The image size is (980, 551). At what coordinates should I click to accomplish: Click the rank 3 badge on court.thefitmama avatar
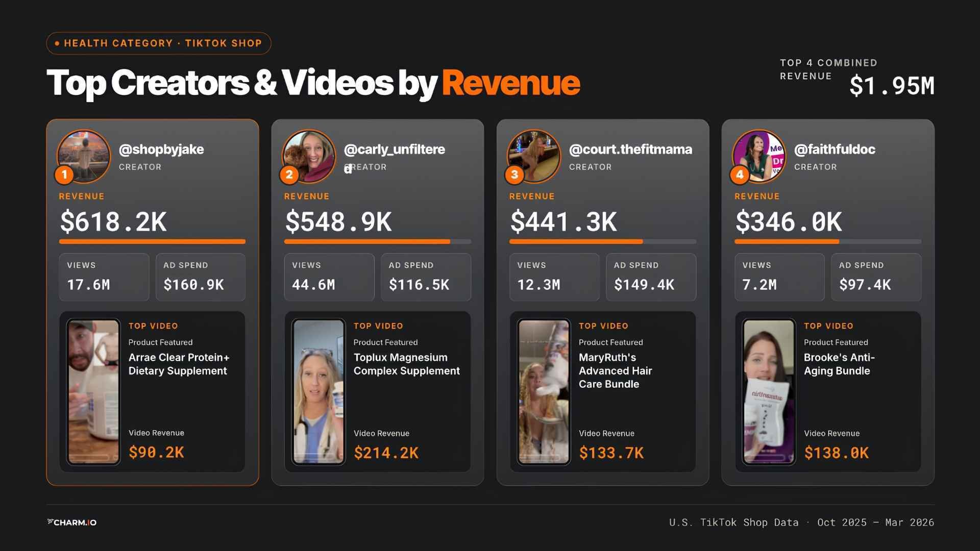coord(514,175)
